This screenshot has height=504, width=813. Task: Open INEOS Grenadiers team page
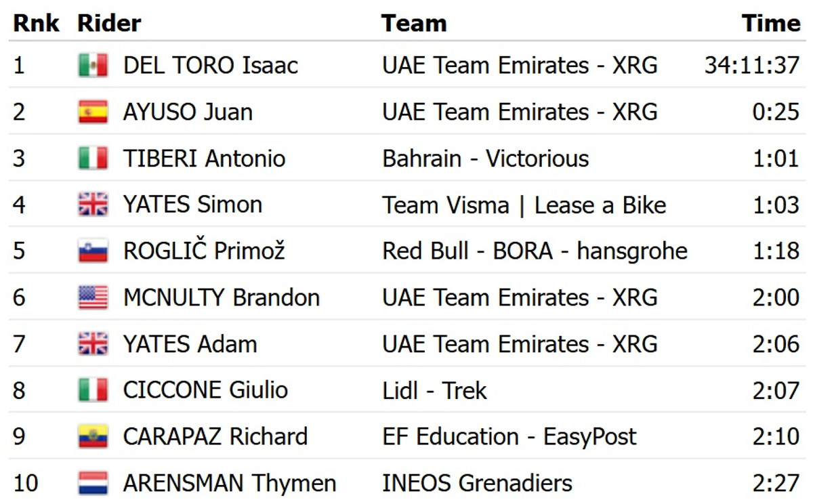coord(477,484)
